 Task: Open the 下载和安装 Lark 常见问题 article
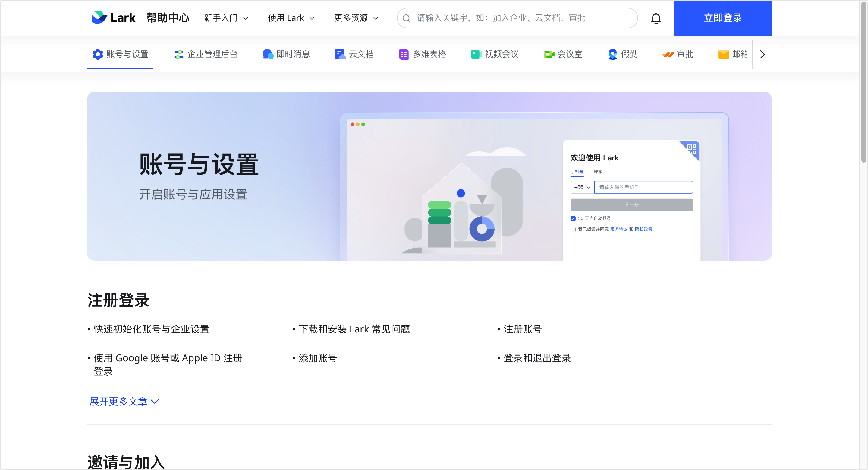(354, 329)
